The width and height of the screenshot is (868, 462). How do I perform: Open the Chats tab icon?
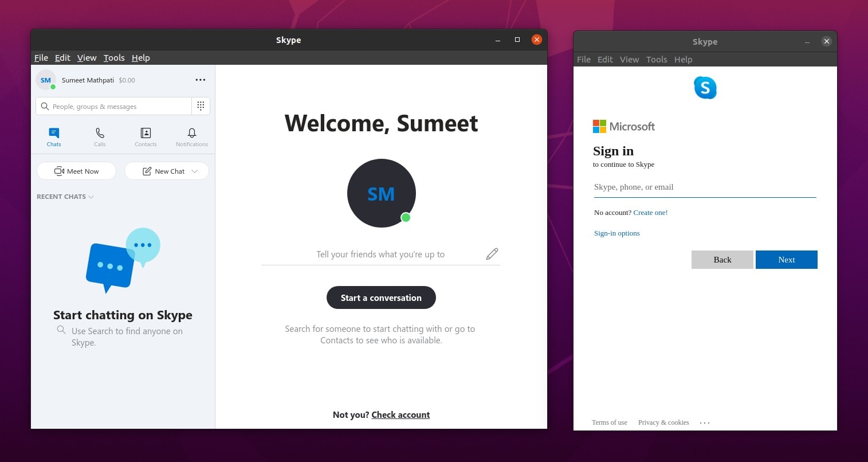[x=54, y=134]
